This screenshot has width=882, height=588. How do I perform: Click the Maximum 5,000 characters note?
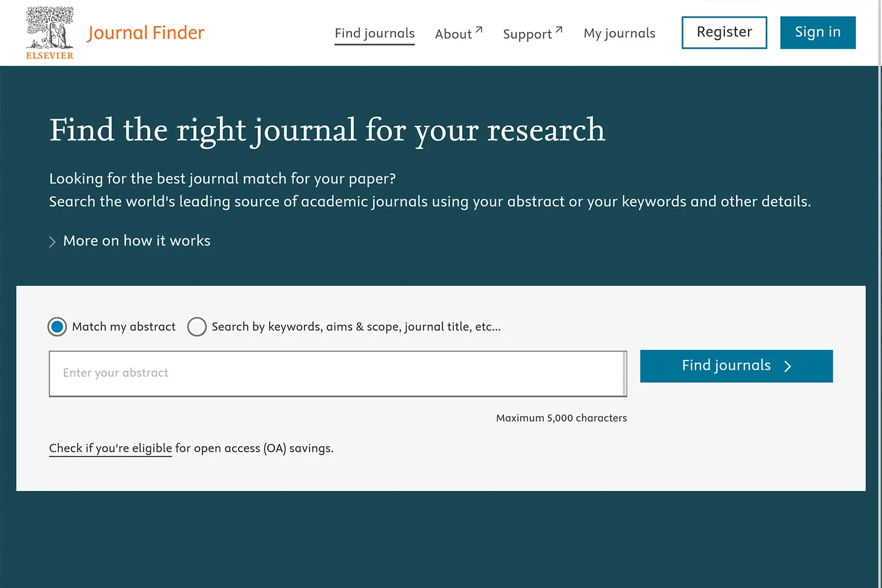point(562,418)
